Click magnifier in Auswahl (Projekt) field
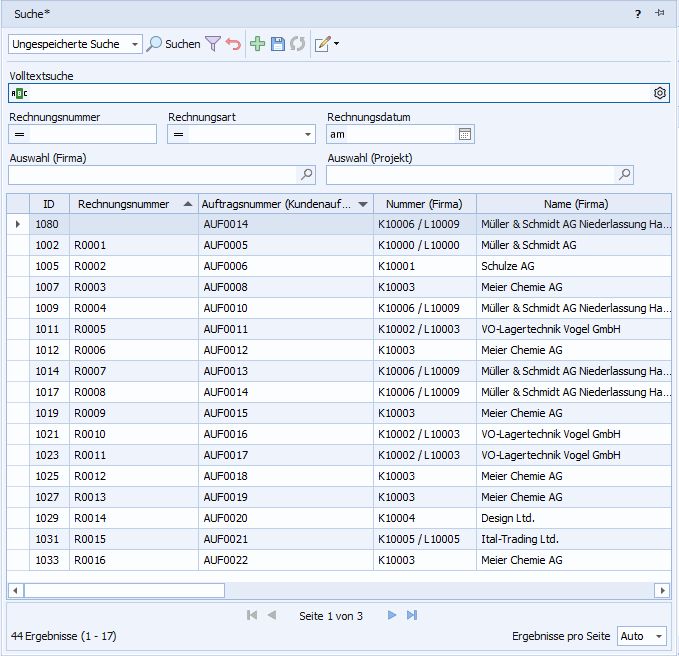The image size is (679, 656). (625, 175)
